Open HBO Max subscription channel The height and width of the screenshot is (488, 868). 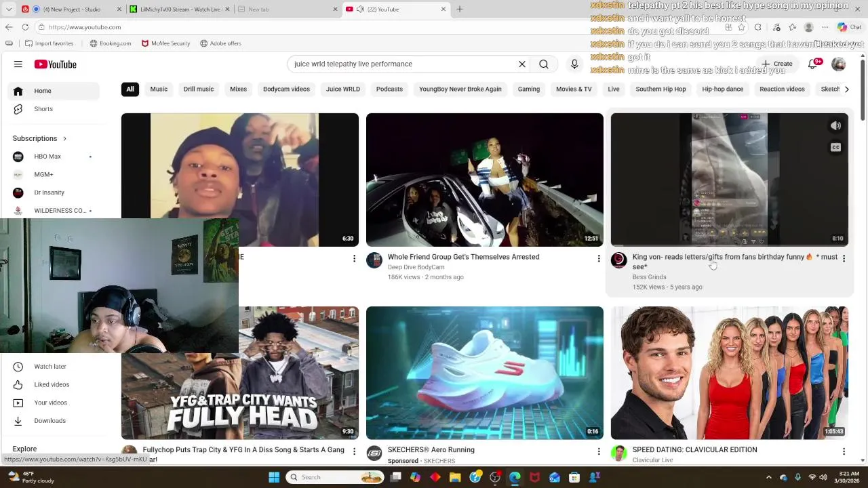pyautogui.click(x=54, y=157)
